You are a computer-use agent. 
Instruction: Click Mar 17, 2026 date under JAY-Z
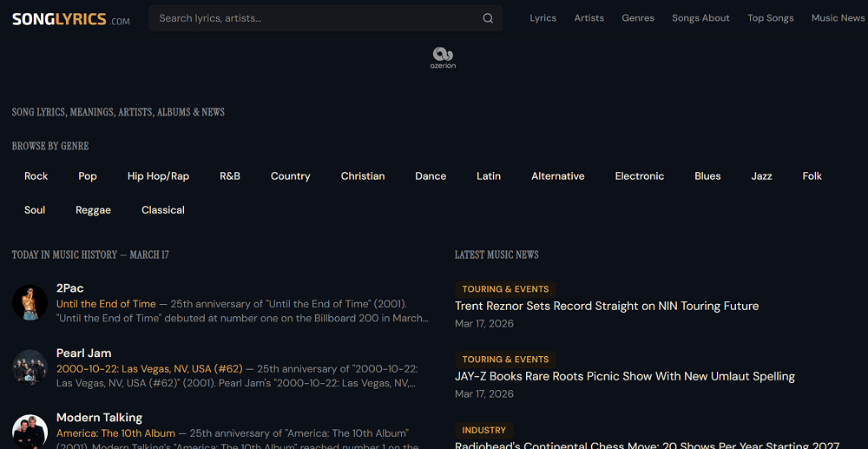484,393
